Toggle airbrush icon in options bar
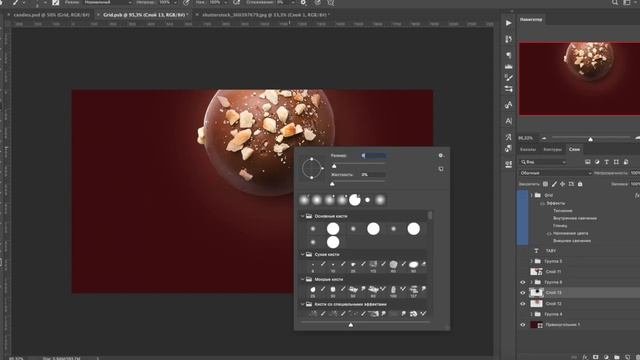 tap(237, 2)
